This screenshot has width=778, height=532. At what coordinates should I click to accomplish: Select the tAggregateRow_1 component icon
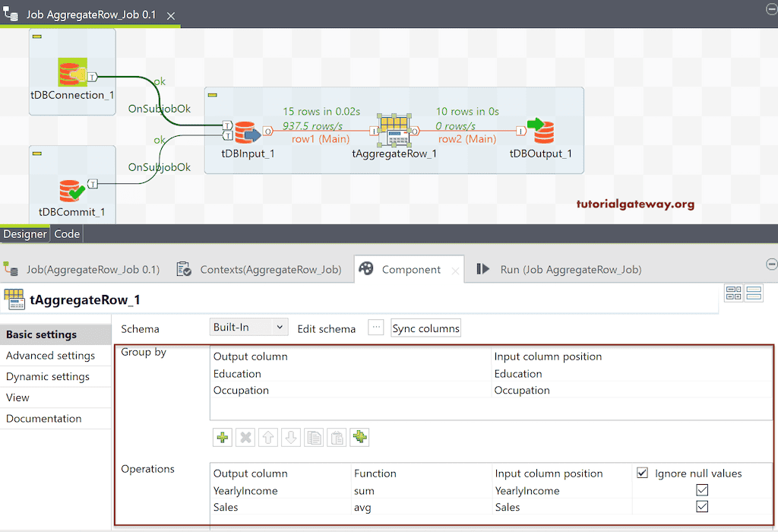tap(394, 131)
